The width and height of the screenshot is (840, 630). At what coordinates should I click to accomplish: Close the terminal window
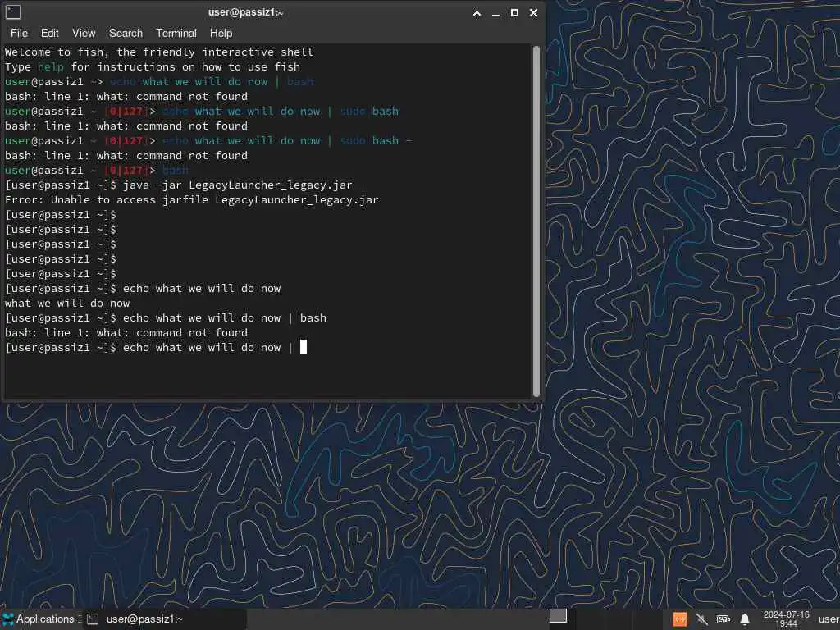point(533,13)
